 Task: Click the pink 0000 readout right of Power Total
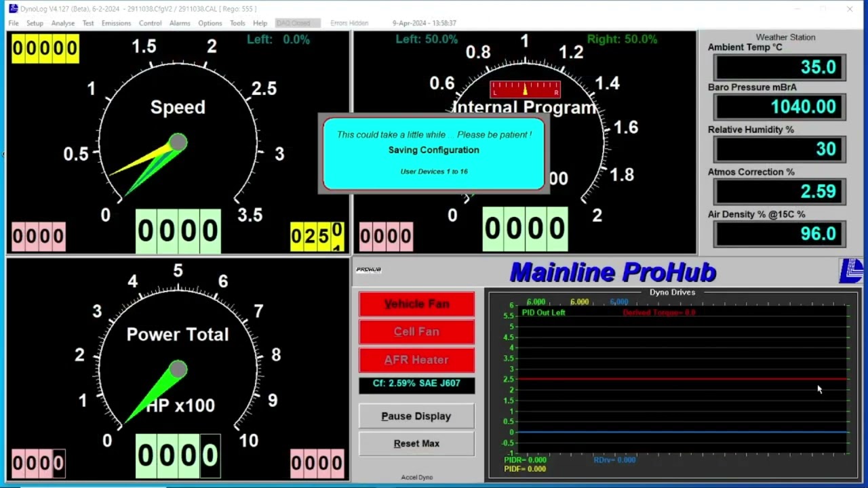coord(317,464)
